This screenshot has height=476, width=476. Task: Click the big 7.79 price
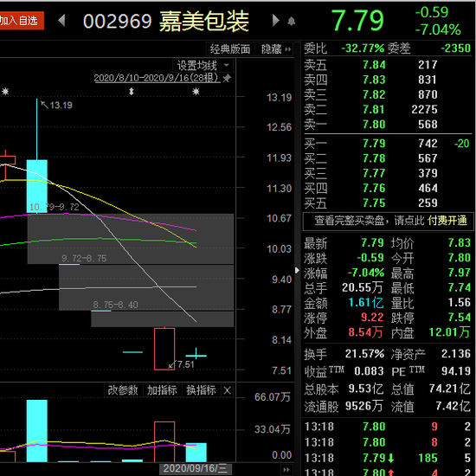pyautogui.click(x=357, y=21)
